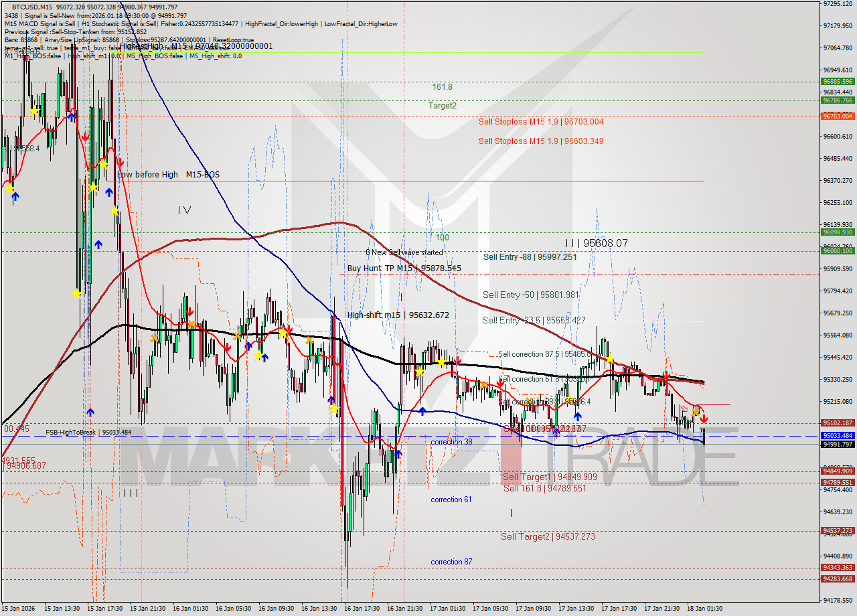The width and height of the screenshot is (857, 616).
Task: Select the Sell Stoploss M15 1.9 96703.004 text
Action: [542, 121]
